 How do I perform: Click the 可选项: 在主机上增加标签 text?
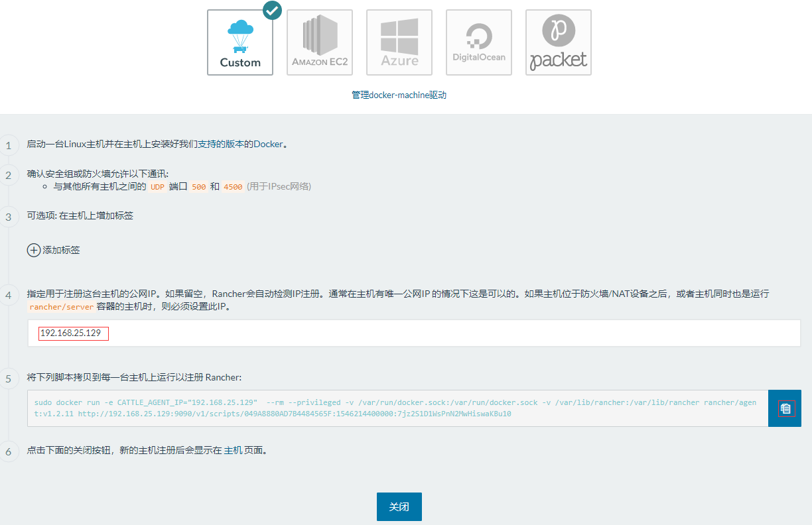click(80, 215)
